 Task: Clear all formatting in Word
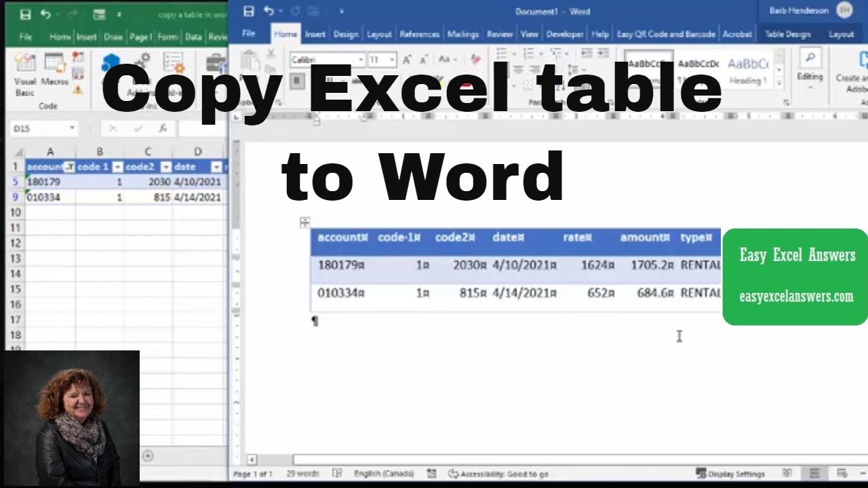coord(475,60)
